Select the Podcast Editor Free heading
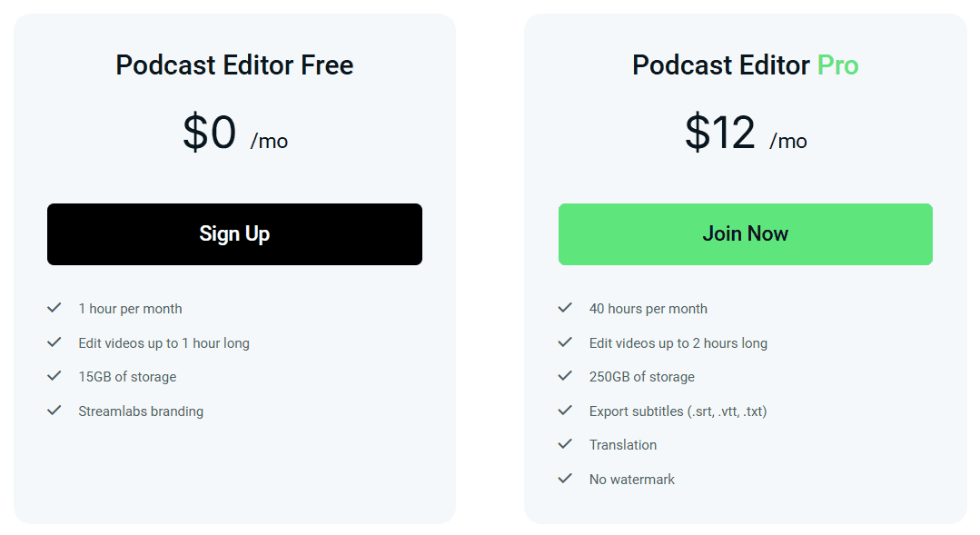 click(x=234, y=65)
